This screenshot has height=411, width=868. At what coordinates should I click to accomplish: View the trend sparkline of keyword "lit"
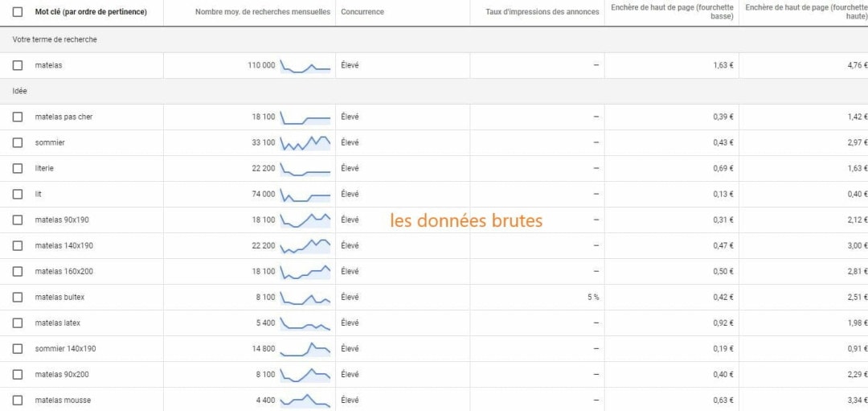(x=305, y=195)
